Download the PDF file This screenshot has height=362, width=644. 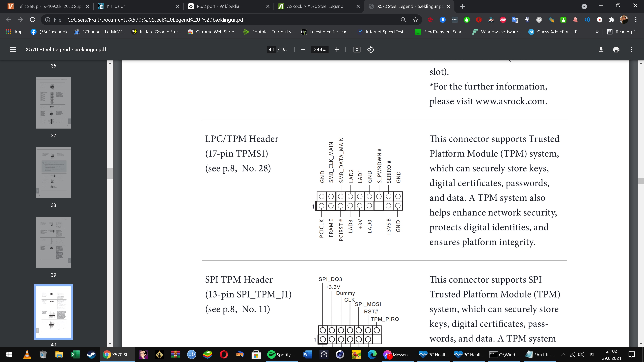point(601,49)
